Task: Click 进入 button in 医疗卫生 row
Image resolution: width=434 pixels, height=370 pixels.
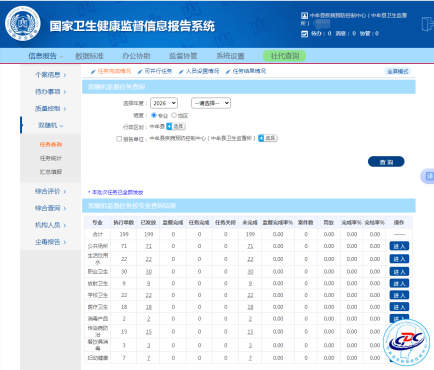Action: [399, 307]
